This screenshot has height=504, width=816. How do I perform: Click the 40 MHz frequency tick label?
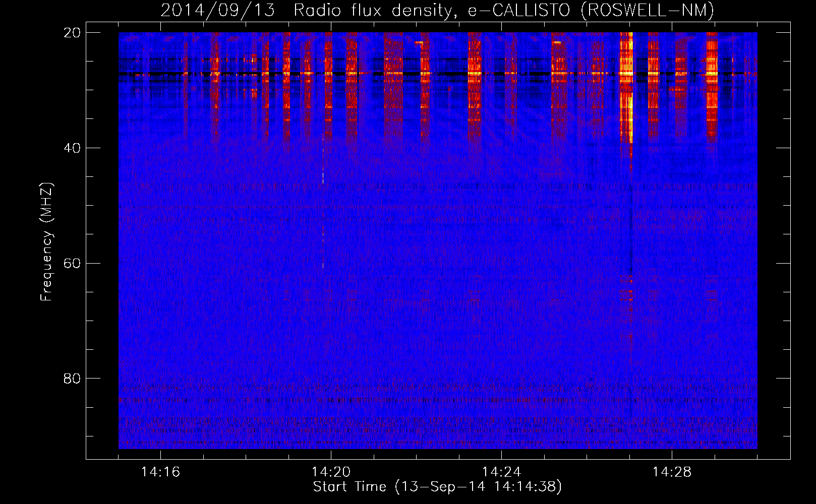[72, 148]
